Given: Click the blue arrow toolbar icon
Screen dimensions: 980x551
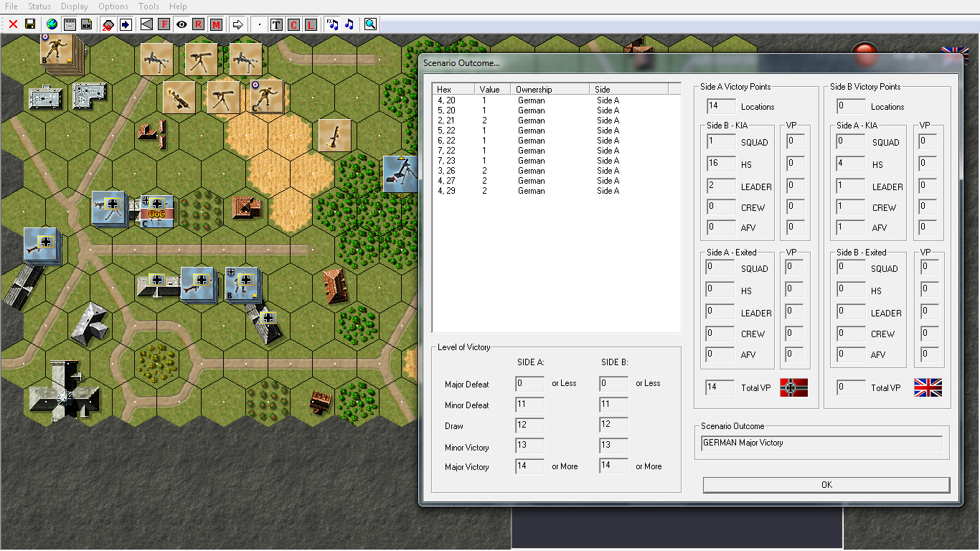Looking at the screenshot, I should [126, 24].
